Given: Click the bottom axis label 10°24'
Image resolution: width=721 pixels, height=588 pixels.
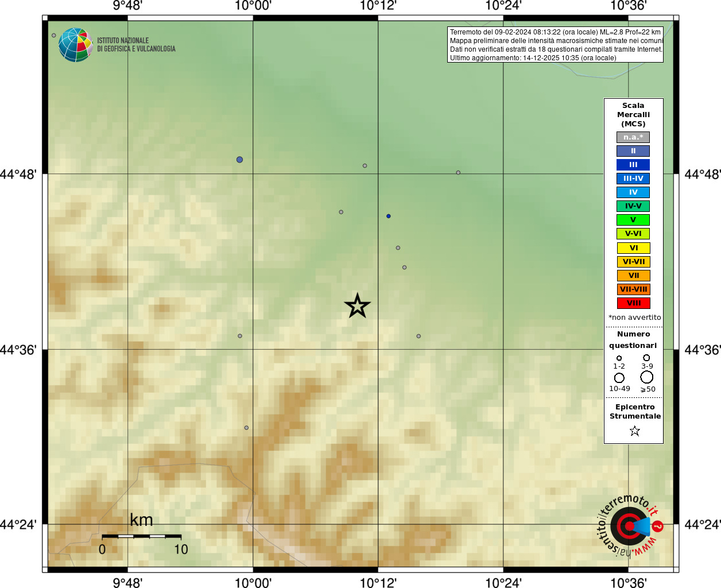Looking at the screenshot, I should 503,582.
